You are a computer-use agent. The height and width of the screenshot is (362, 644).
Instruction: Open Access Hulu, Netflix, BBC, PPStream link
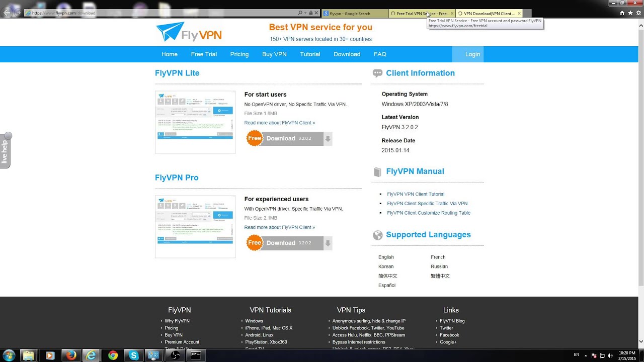(x=368, y=335)
